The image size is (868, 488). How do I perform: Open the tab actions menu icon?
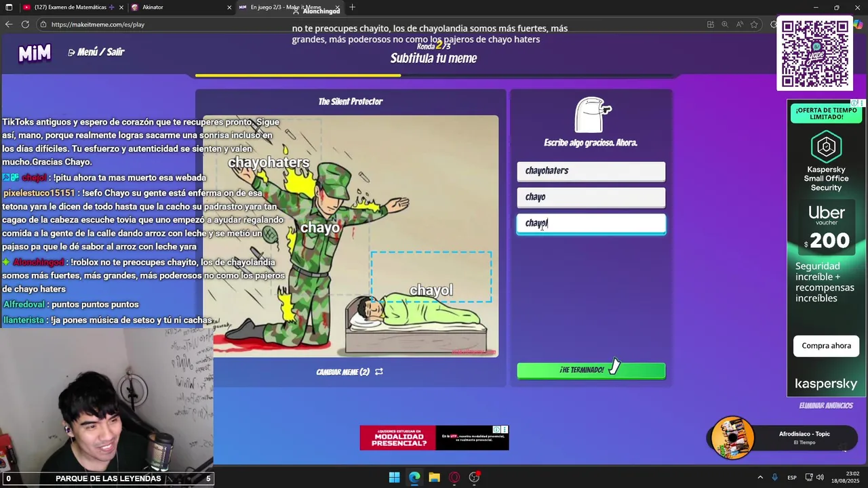8,7
